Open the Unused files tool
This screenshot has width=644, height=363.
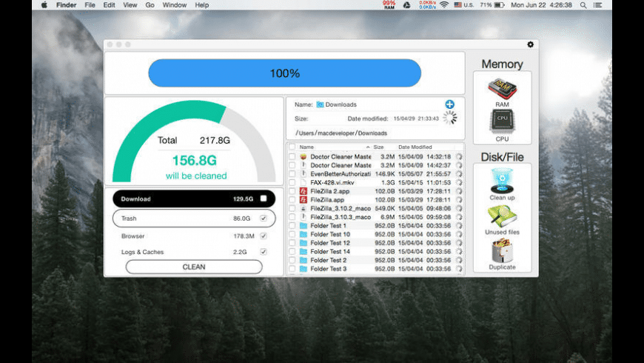click(502, 216)
